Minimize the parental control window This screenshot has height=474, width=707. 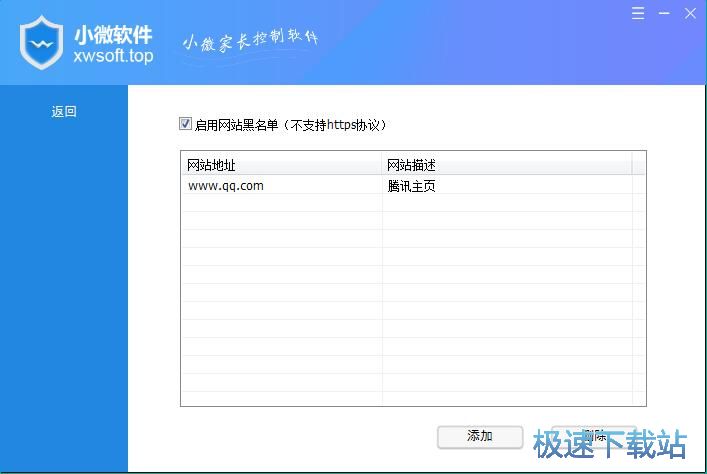[x=664, y=14]
